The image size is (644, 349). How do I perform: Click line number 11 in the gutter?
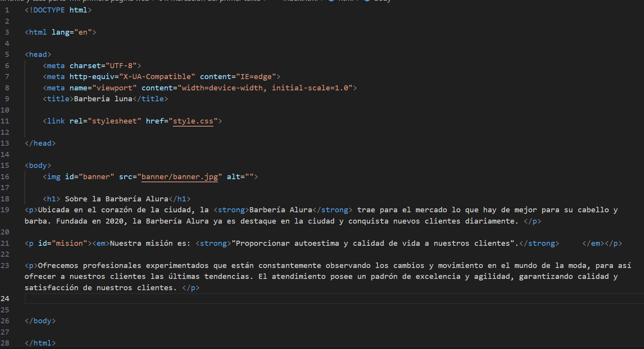tap(5, 121)
